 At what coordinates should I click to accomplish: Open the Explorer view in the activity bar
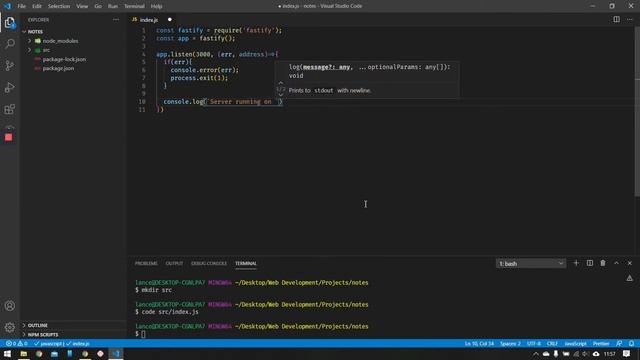[x=10, y=22]
